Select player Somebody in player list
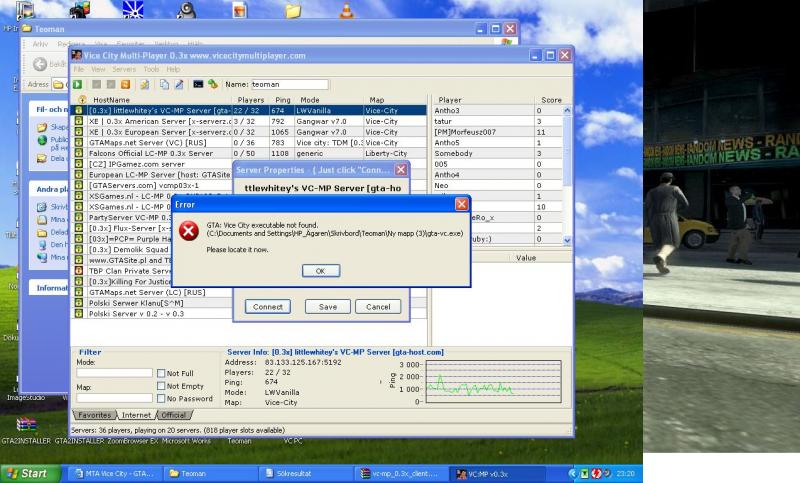 point(497,153)
